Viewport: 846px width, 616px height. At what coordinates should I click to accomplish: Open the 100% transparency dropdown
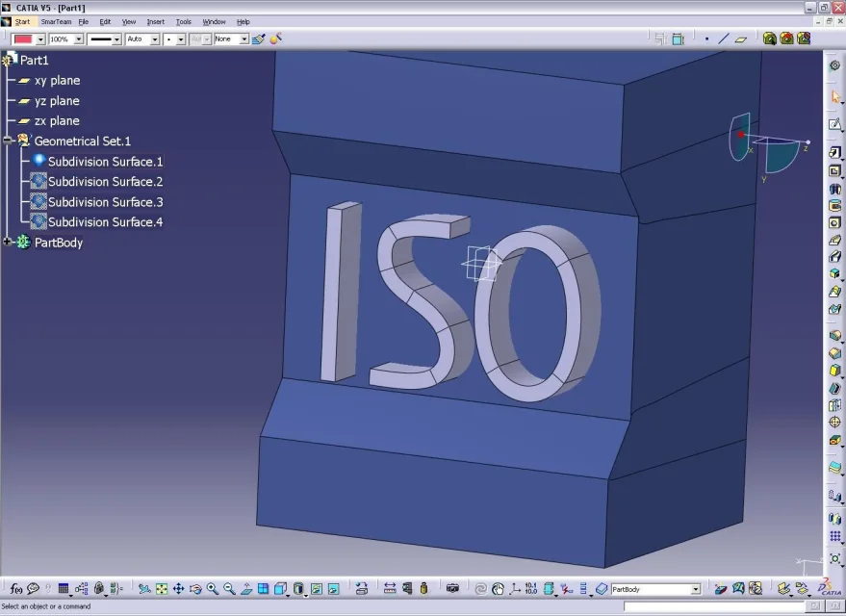click(x=78, y=39)
